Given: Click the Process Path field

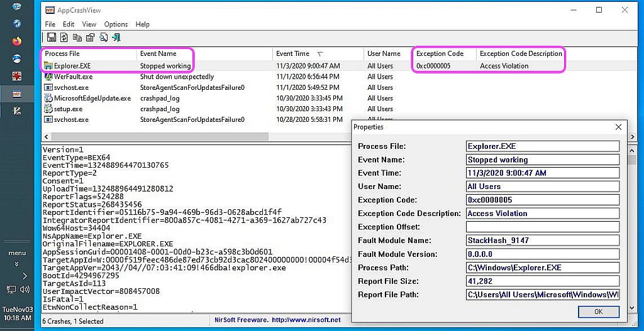Looking at the screenshot, I should [543, 268].
